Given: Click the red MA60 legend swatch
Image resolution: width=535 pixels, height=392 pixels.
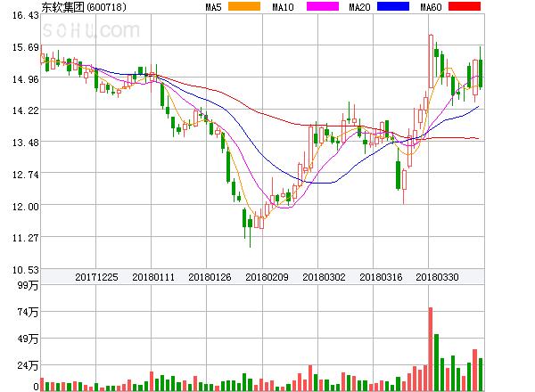Looking at the screenshot, I should click(x=465, y=6).
